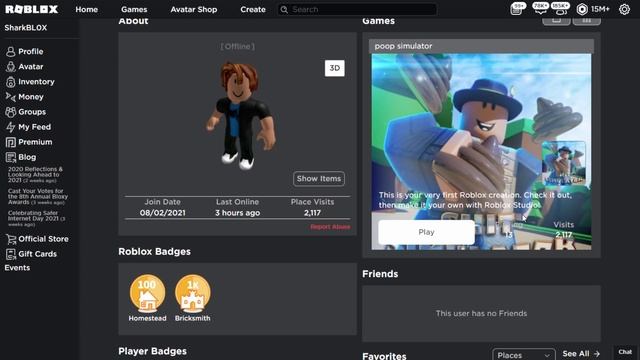Click the Report Abuse link

click(x=330, y=227)
